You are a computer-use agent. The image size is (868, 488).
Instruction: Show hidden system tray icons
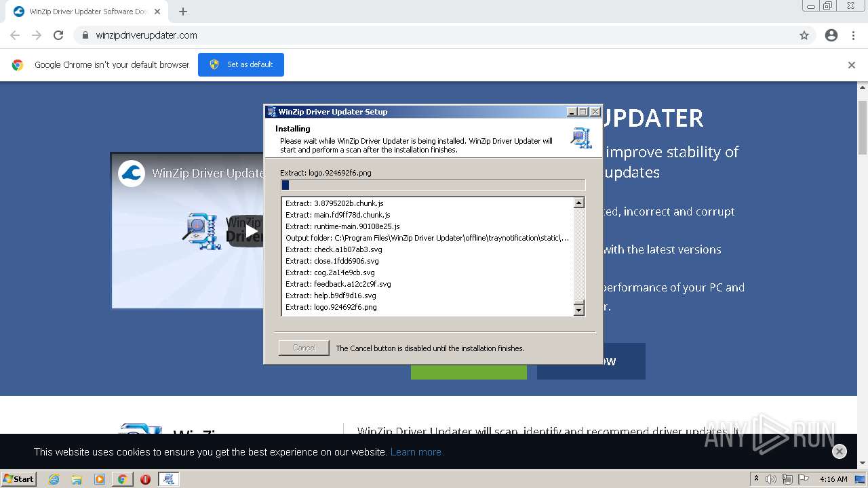coord(756,479)
